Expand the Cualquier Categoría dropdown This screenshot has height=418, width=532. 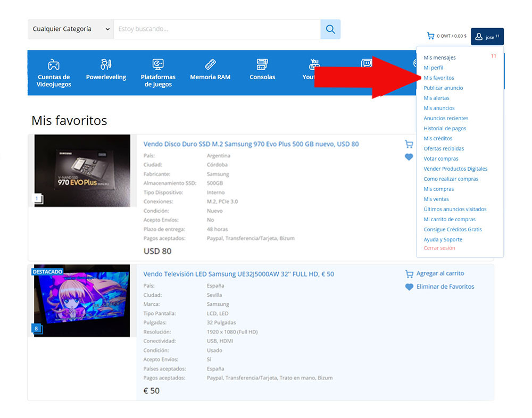pyautogui.click(x=71, y=29)
